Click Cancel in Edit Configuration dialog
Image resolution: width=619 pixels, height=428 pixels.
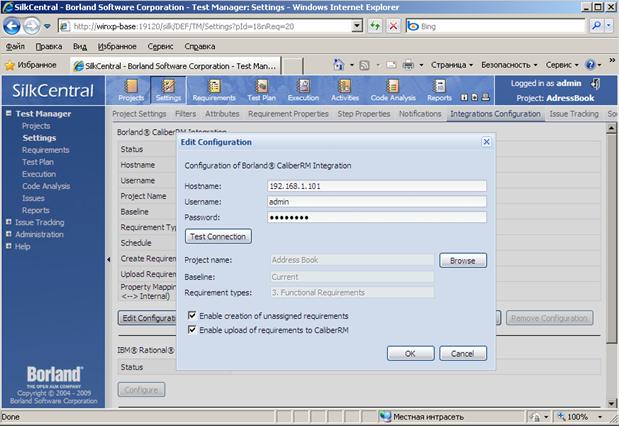463,353
